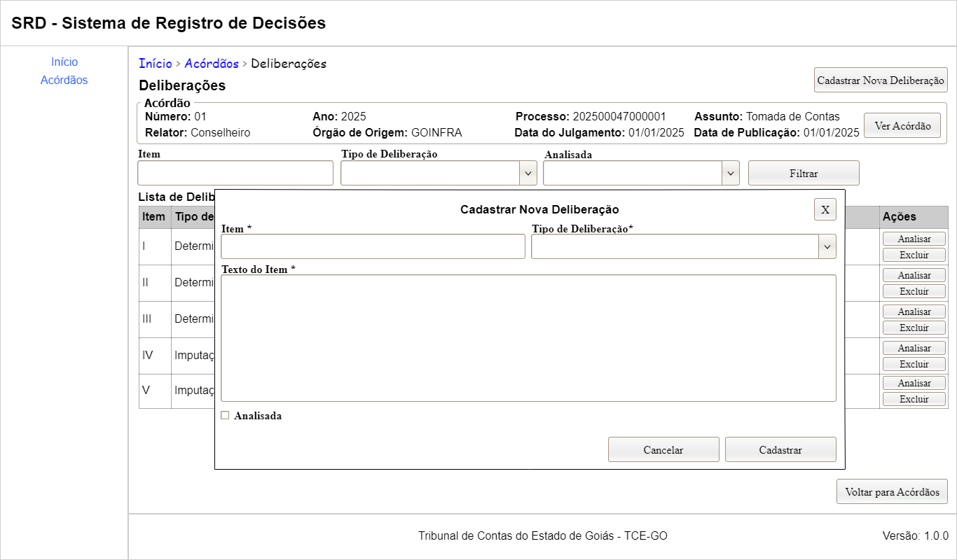Click Voltar para Acórdãos button
The width and height of the screenshot is (957, 560).
(892, 491)
